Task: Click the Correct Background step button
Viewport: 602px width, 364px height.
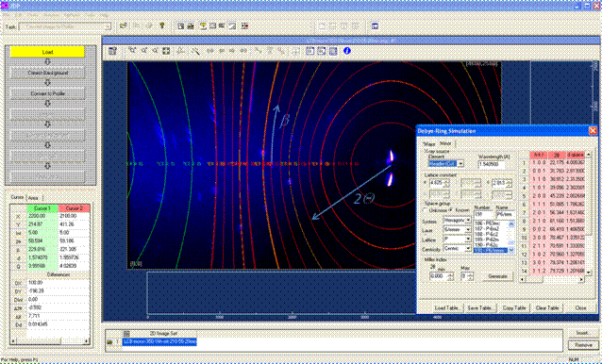Action: (x=47, y=73)
